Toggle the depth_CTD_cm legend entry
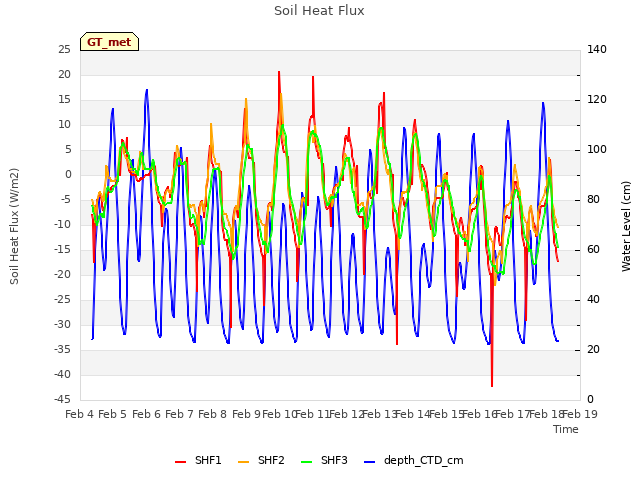This screenshot has height=480, width=640. (x=413, y=460)
